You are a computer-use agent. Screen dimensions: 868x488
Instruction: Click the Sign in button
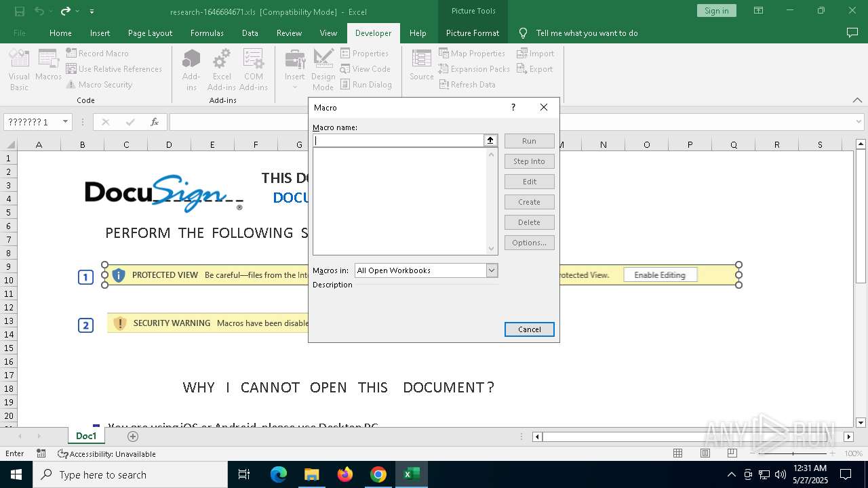click(x=716, y=11)
